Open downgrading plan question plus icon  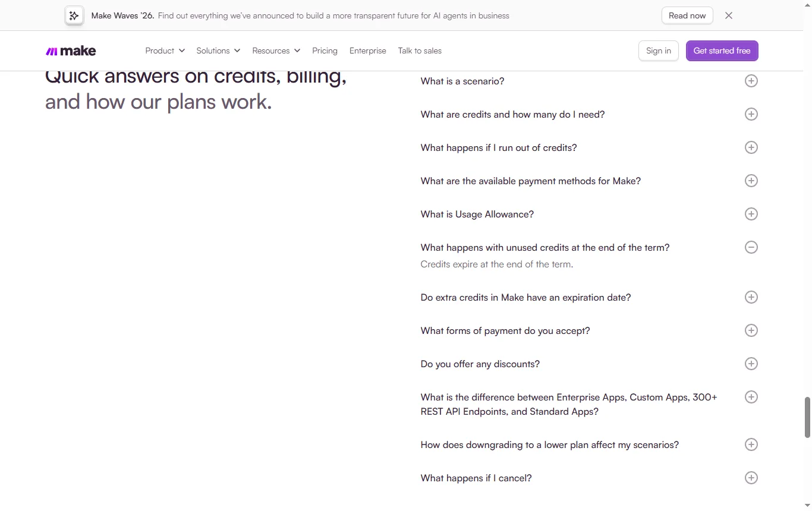click(751, 444)
